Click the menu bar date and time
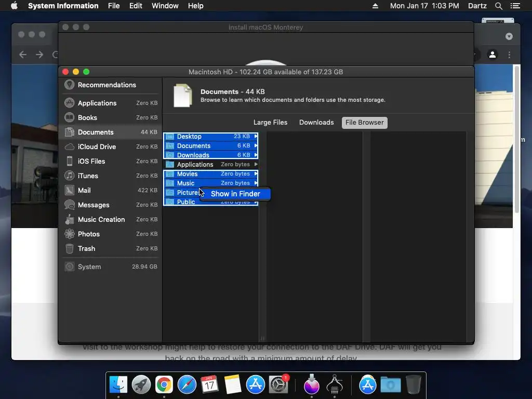 (424, 6)
